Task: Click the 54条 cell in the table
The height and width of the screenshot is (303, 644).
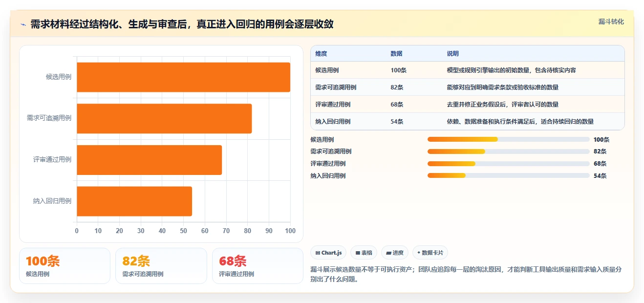Action: pyautogui.click(x=397, y=122)
